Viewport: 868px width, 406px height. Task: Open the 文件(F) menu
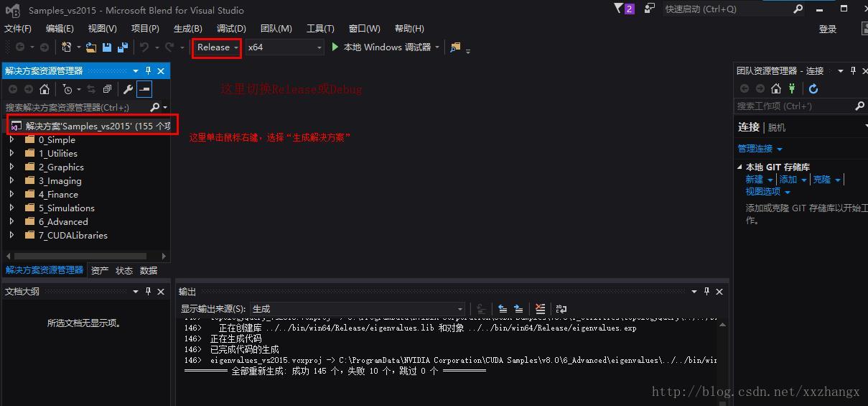coord(18,29)
